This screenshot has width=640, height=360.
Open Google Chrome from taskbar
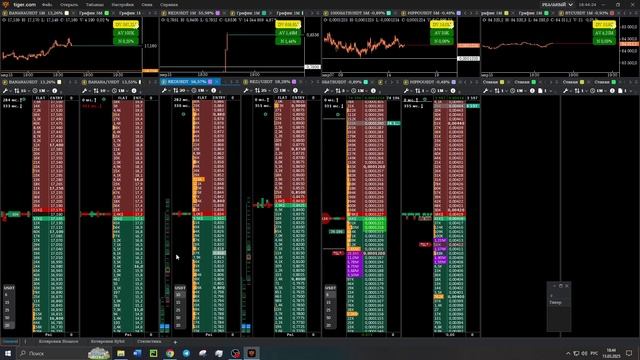click(x=170, y=353)
